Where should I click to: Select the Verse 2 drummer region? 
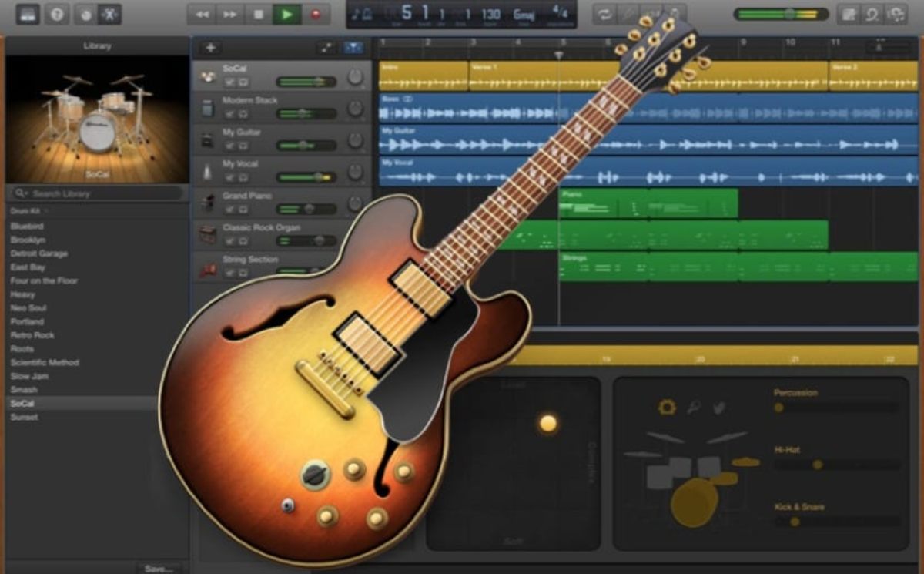click(x=873, y=76)
